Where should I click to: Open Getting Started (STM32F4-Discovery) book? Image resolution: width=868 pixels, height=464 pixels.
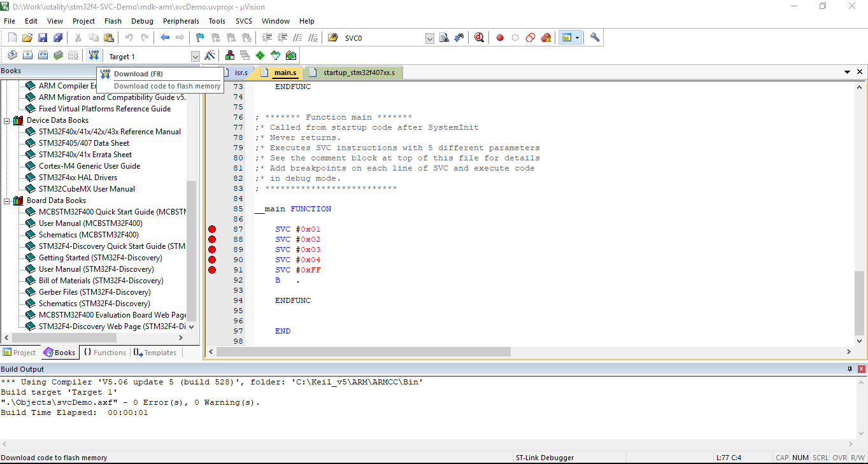pos(100,258)
